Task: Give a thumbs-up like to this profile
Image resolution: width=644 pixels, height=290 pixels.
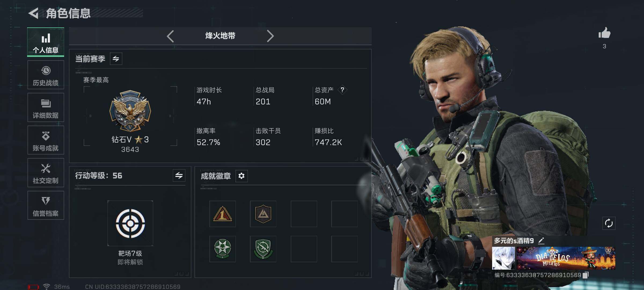Action: pos(604,33)
